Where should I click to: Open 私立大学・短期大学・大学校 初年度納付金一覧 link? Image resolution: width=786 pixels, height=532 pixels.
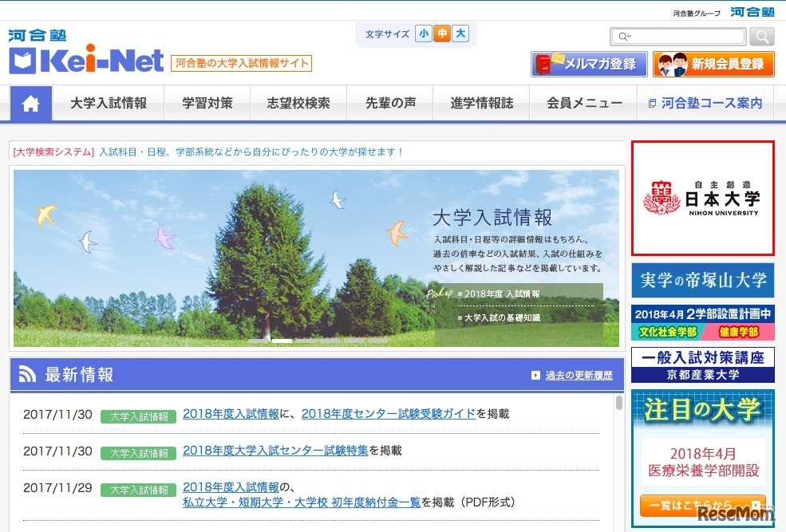[302, 502]
